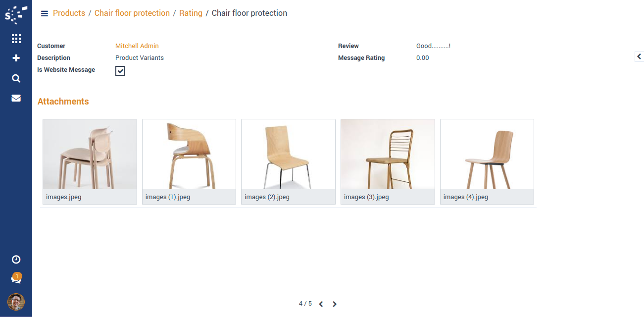Open the apps grid menu icon
This screenshot has height=317, width=644.
pyautogui.click(x=16, y=39)
